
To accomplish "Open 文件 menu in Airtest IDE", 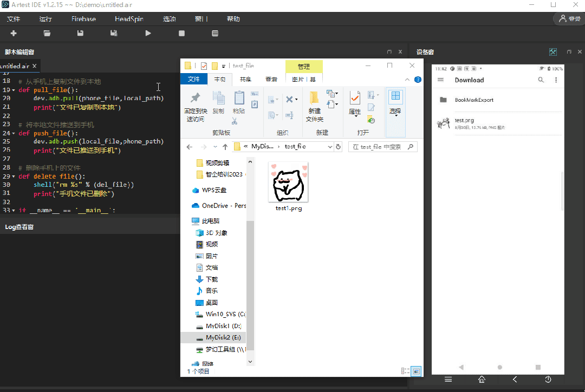I will [x=14, y=19].
